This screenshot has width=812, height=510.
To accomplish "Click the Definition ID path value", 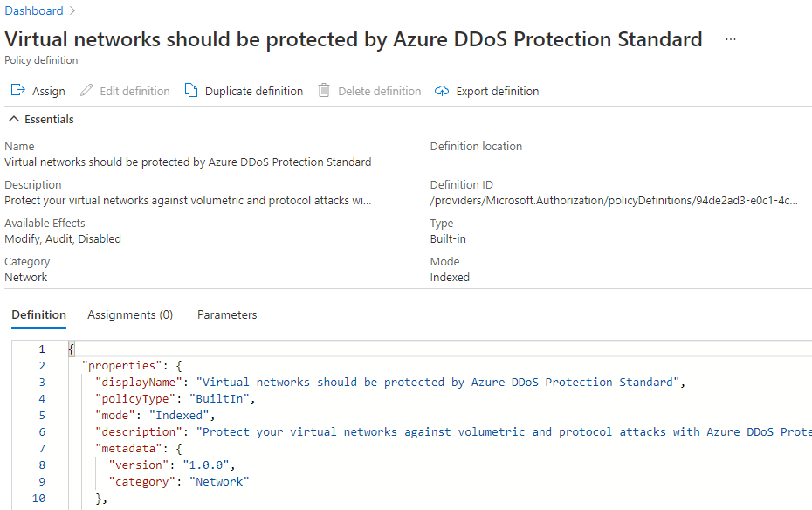I will click(613, 200).
